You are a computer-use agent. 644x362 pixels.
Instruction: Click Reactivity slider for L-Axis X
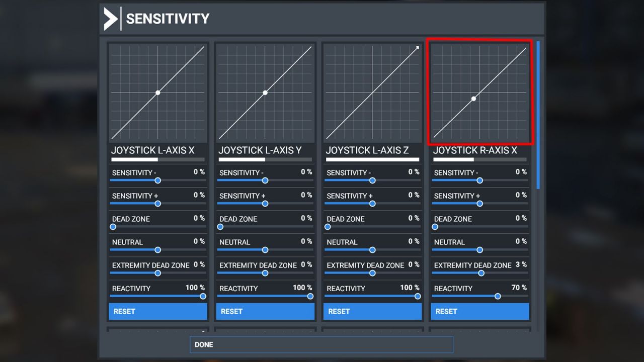pos(158,296)
